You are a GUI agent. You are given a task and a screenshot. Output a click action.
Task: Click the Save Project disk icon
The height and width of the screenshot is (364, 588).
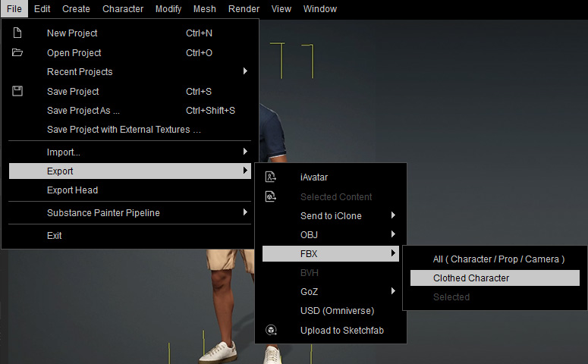coord(17,92)
